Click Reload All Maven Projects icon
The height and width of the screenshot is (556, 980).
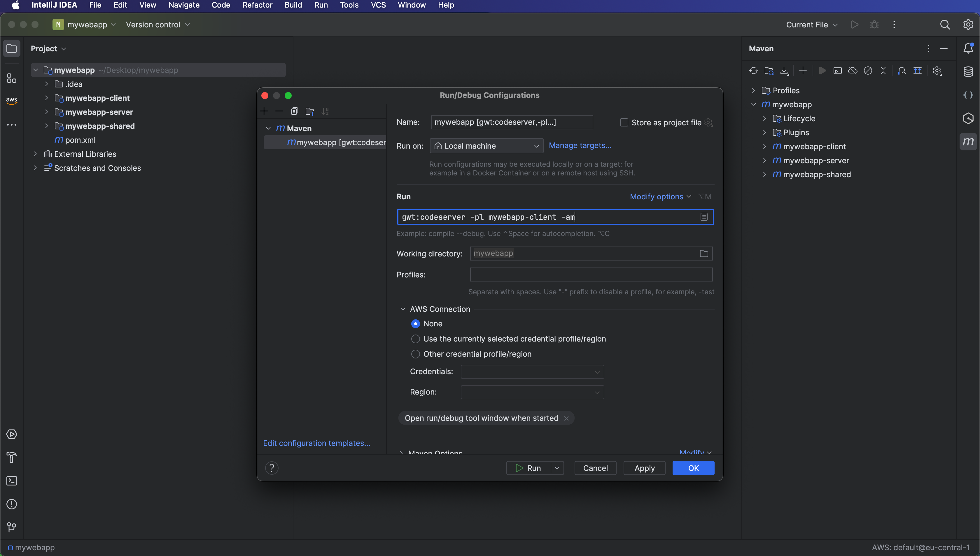click(x=753, y=71)
